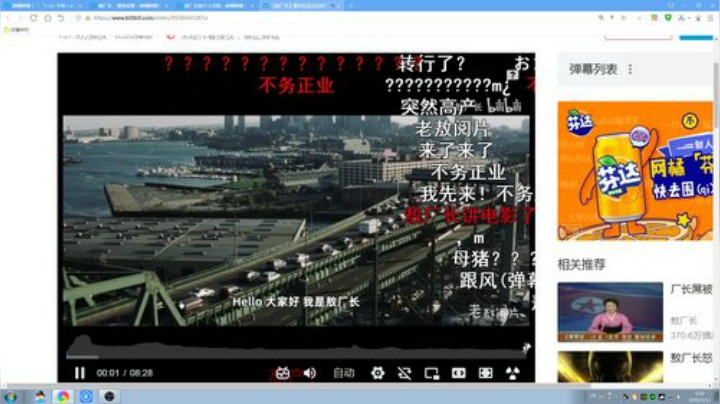Image resolution: width=720 pixels, height=404 pixels.
Task: Open the golden dark related video thumbnail
Action: click(x=610, y=367)
